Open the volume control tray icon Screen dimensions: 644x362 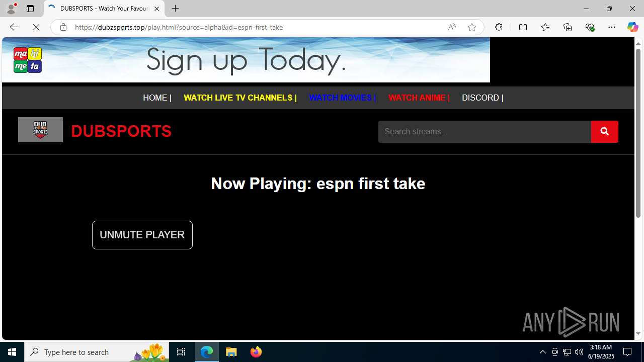(x=579, y=352)
